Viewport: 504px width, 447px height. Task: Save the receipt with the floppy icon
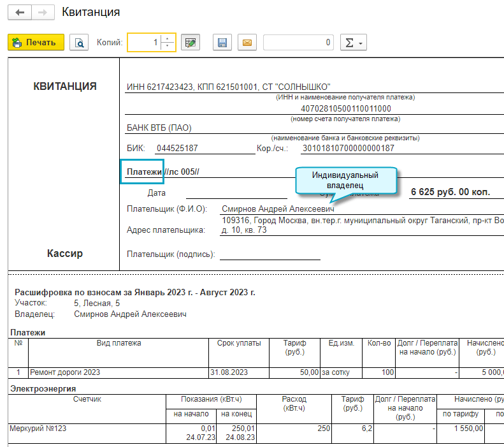tap(222, 42)
